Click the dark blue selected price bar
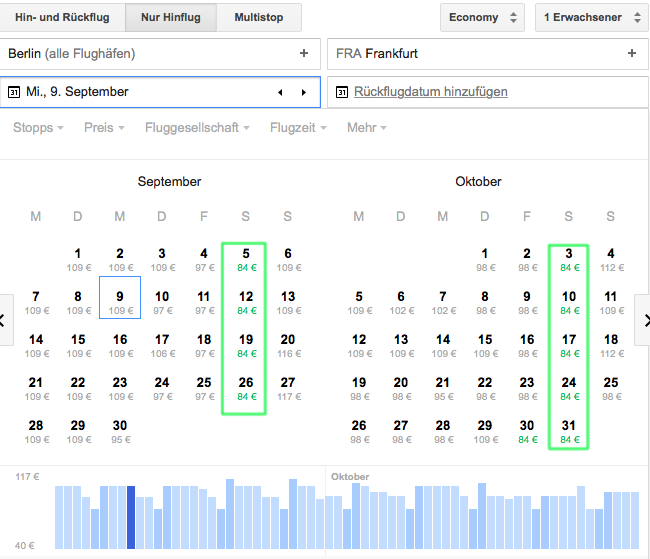650x559 pixels. point(131,518)
